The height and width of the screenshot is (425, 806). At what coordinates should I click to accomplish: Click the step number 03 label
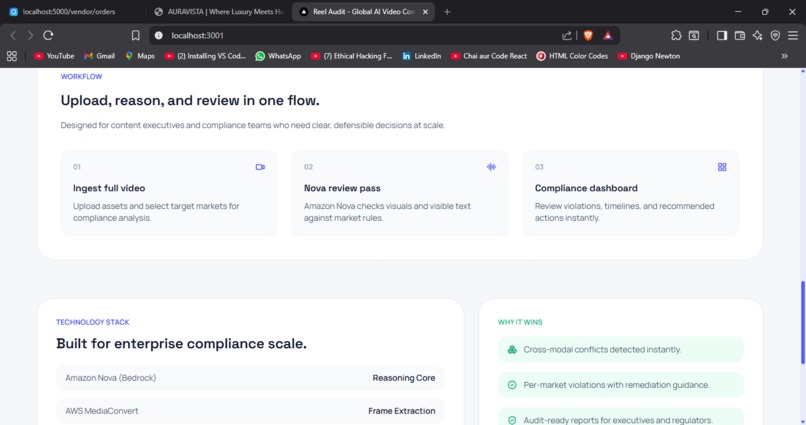tap(539, 167)
